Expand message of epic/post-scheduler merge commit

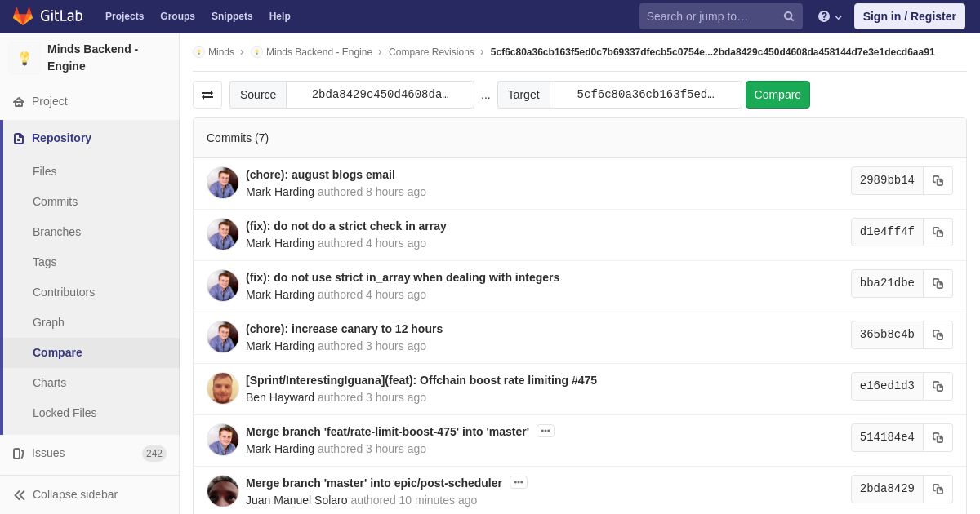coord(519,482)
